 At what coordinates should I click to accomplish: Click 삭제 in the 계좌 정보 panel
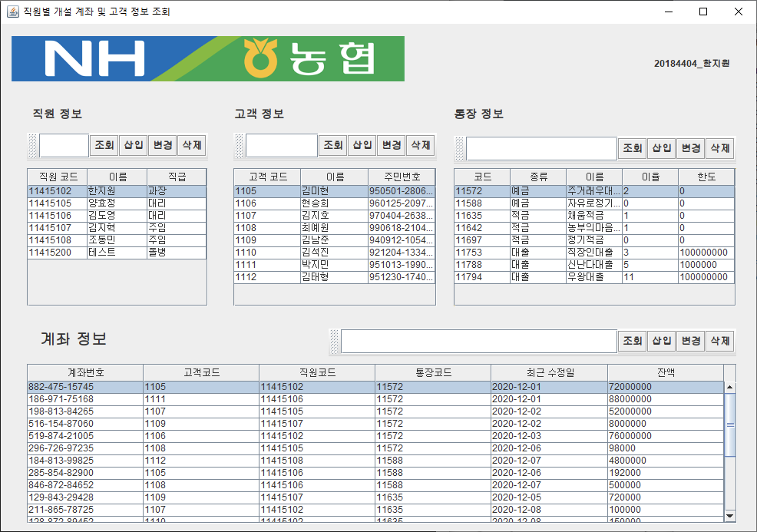point(719,340)
